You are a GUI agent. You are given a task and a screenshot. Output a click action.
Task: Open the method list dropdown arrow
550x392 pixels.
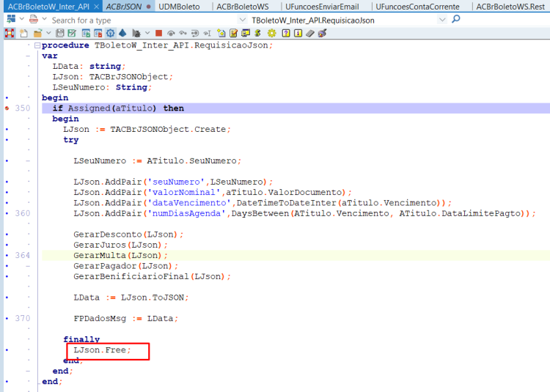click(442, 20)
